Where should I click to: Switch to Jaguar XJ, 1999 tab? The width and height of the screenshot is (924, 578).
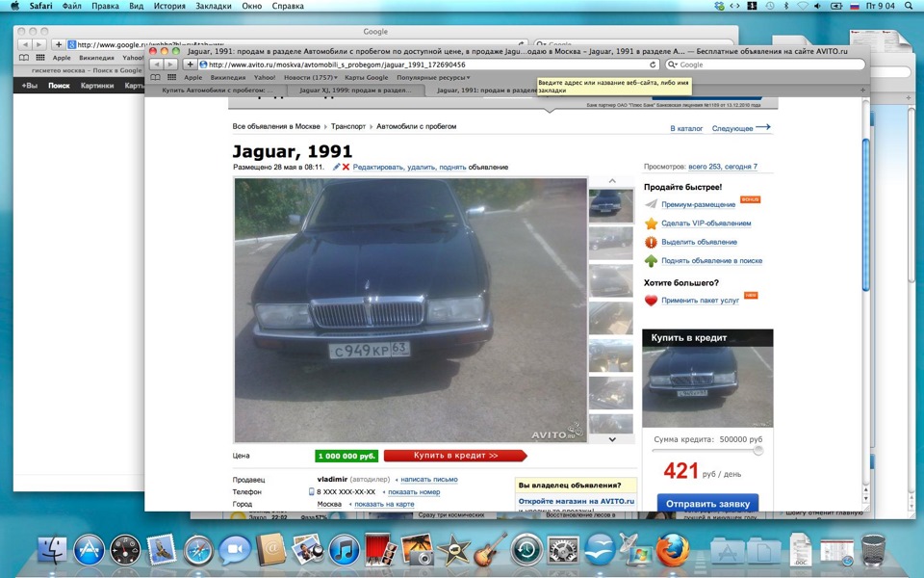[355, 91]
